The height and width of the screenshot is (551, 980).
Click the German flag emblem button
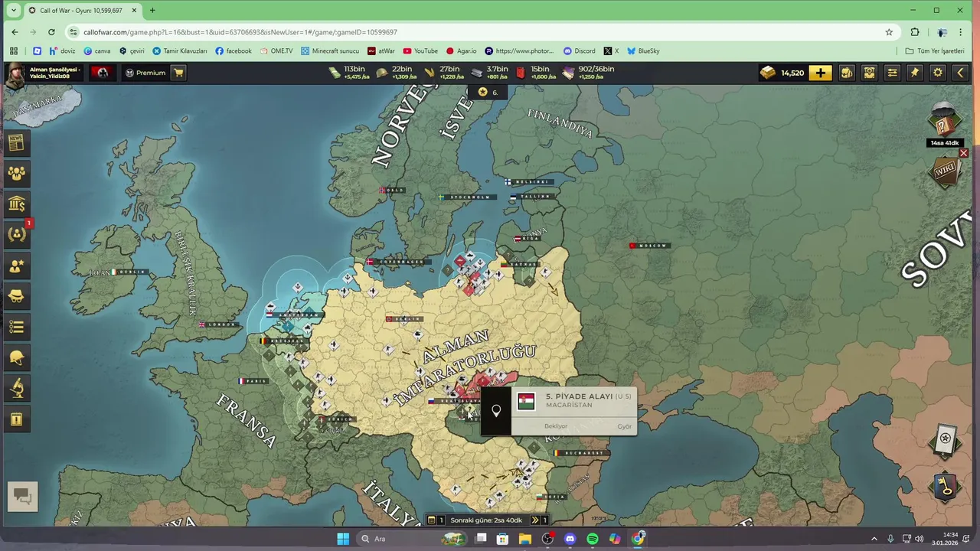(103, 73)
